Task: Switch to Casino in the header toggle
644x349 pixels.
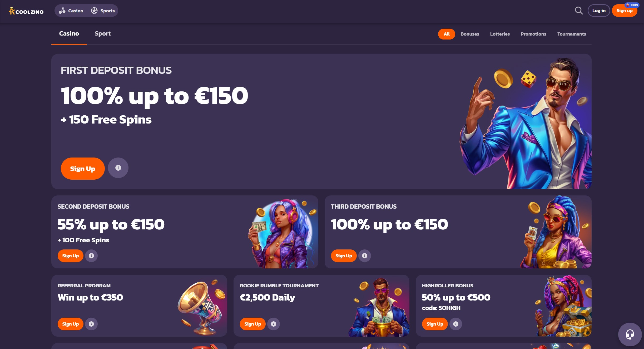Action: pyautogui.click(x=71, y=11)
